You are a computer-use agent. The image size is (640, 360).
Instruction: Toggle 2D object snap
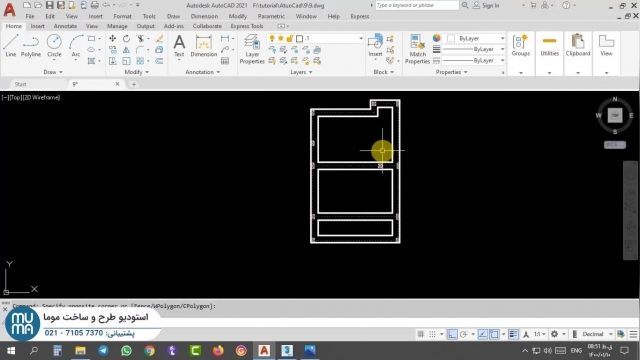[494, 334]
